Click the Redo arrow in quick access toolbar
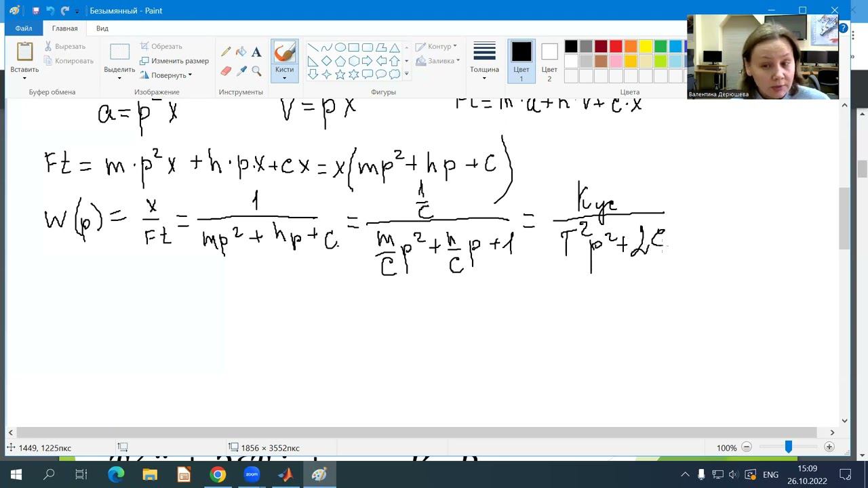The height and width of the screenshot is (488, 868). (x=65, y=11)
